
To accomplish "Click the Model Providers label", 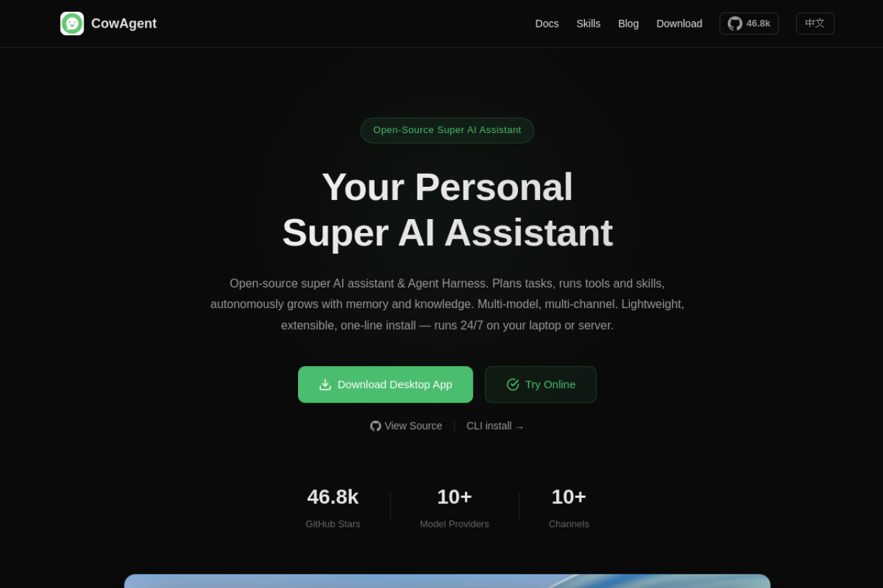I will pos(455,524).
